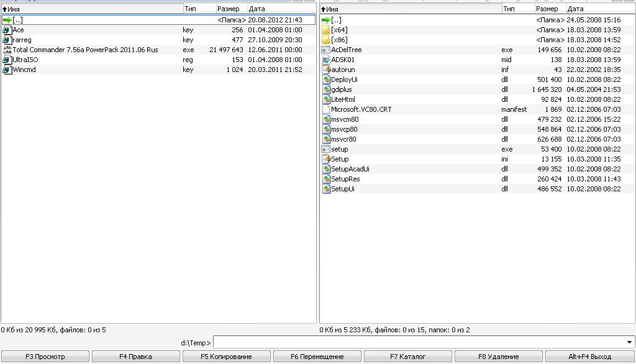Sort right panel by Размер column
Screen dimensions: 636x364
coord(550,9)
